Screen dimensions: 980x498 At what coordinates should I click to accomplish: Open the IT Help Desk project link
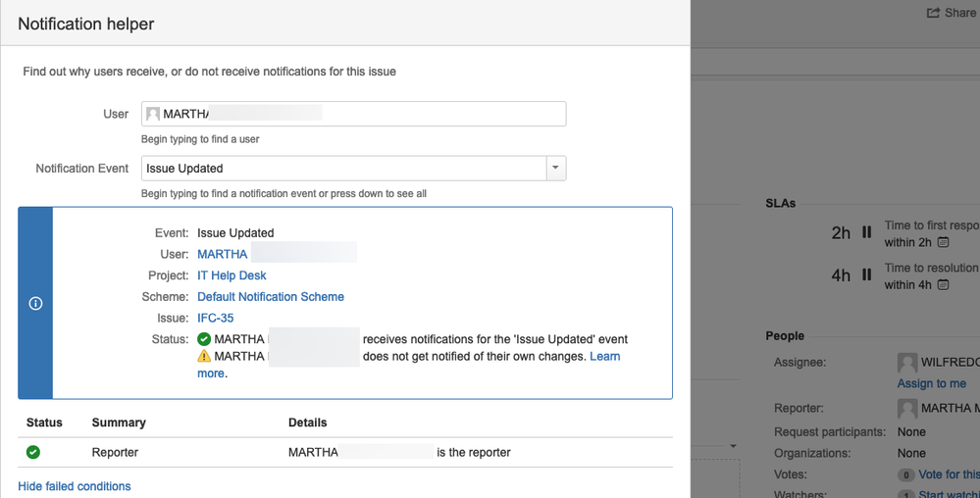point(232,275)
